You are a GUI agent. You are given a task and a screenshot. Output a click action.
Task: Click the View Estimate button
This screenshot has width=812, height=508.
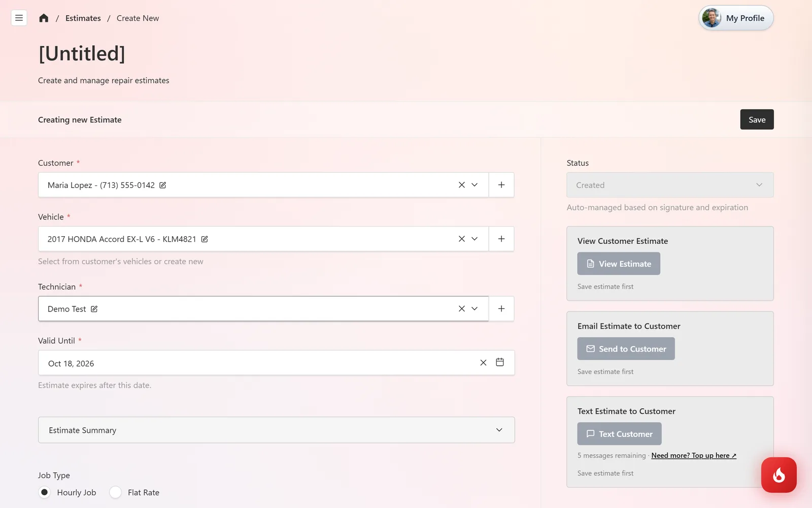click(x=619, y=264)
